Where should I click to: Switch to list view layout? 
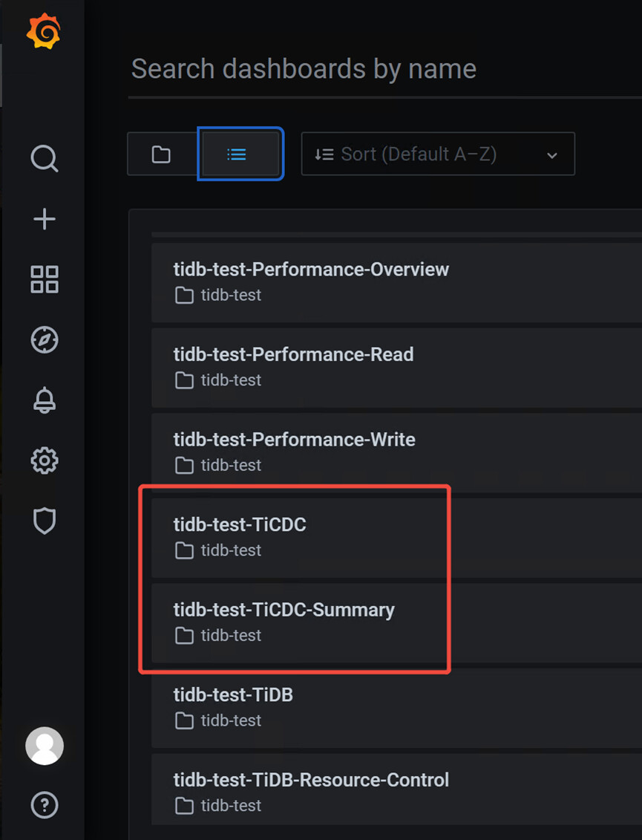237,154
